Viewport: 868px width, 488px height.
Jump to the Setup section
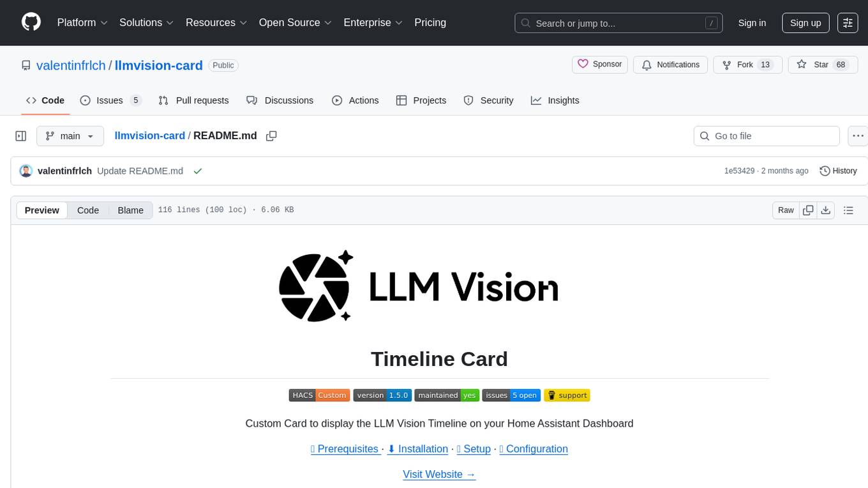click(x=474, y=449)
